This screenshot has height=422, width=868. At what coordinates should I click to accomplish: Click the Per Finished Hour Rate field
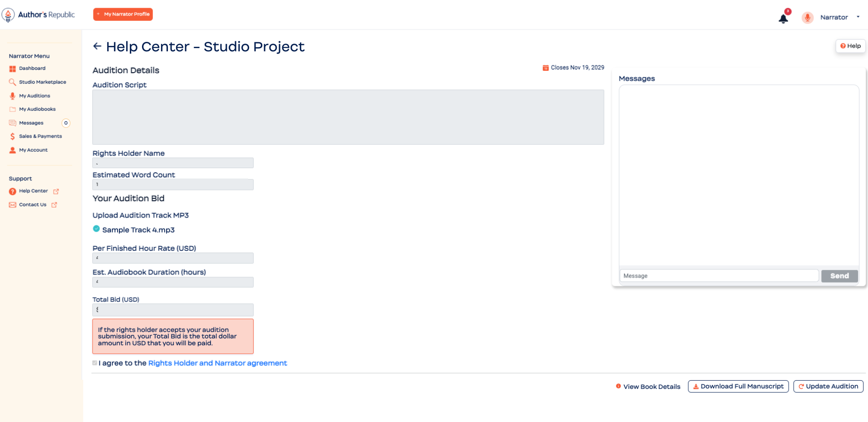click(x=173, y=258)
